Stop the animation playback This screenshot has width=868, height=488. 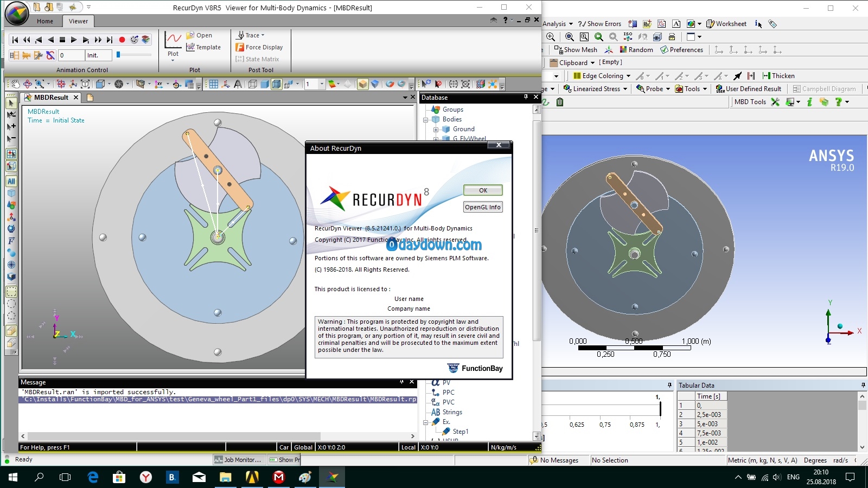tap(62, 40)
